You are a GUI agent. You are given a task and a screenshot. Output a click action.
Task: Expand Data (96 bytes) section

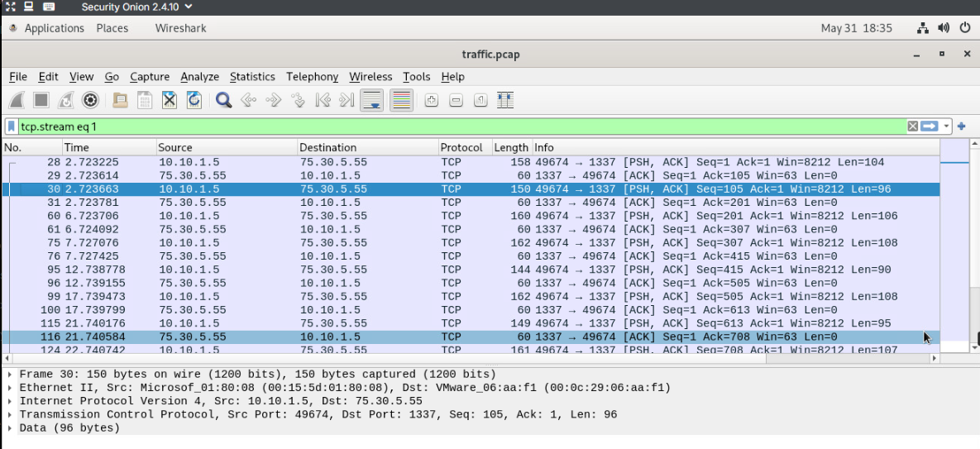point(11,428)
